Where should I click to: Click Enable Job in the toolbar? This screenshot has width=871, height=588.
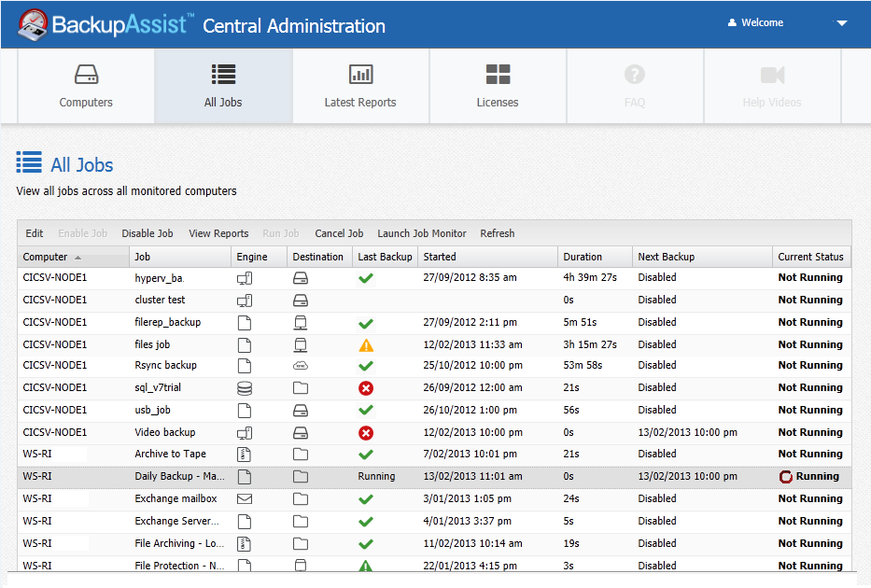click(x=83, y=233)
